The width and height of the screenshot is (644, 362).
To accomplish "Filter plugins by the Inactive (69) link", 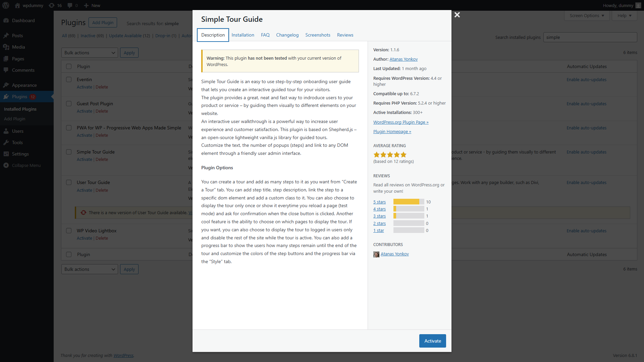I will [x=92, y=36].
